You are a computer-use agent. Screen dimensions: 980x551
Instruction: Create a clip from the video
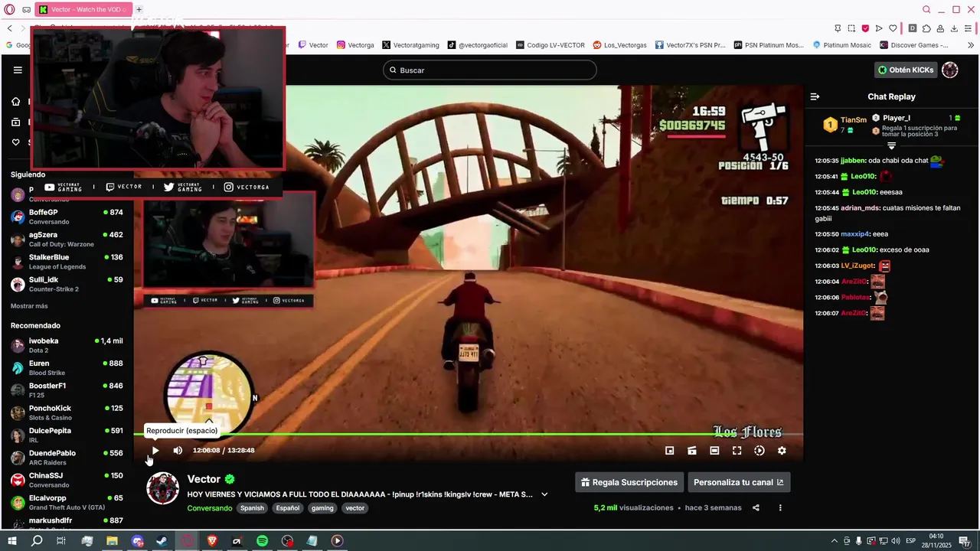point(692,451)
